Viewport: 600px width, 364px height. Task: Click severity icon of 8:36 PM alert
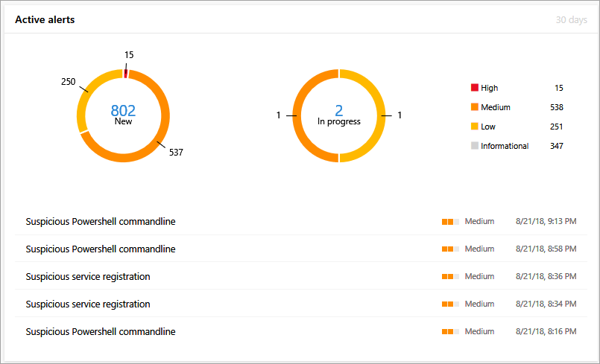450,276
